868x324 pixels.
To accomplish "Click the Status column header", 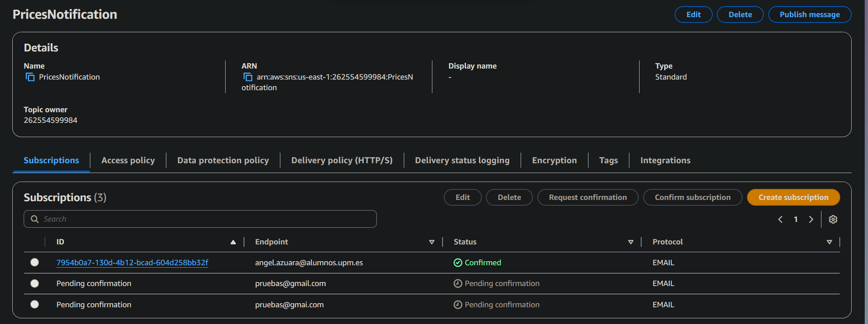I will tap(465, 242).
